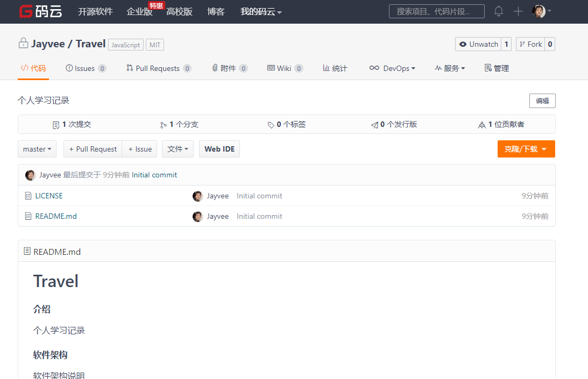Switch to the Issues tab
Viewport: 588px width, 379px height.
[x=86, y=68]
